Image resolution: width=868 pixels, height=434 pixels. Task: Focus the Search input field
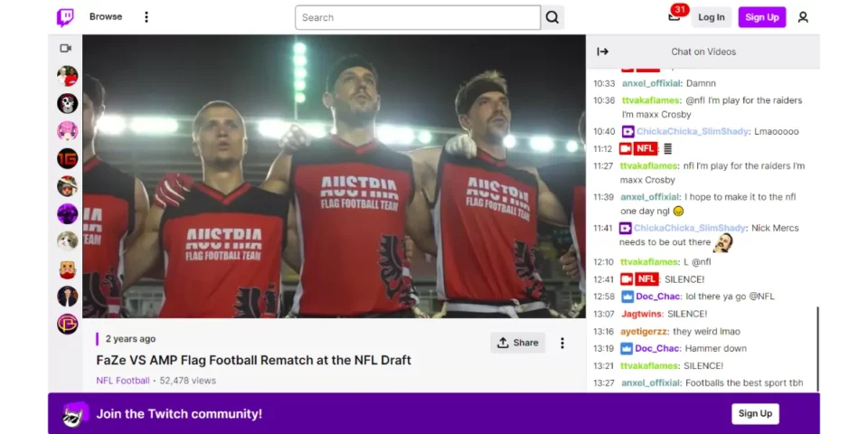(418, 18)
